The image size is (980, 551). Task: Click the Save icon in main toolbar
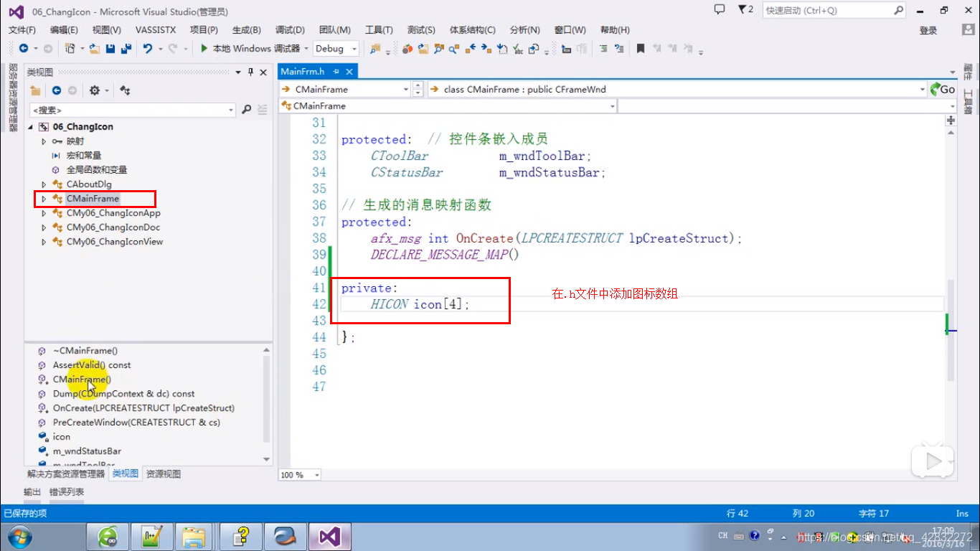click(x=110, y=48)
